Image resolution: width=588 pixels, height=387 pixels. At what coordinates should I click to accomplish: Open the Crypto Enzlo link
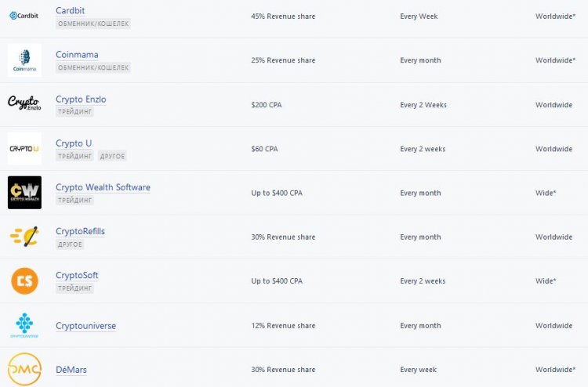[81, 99]
